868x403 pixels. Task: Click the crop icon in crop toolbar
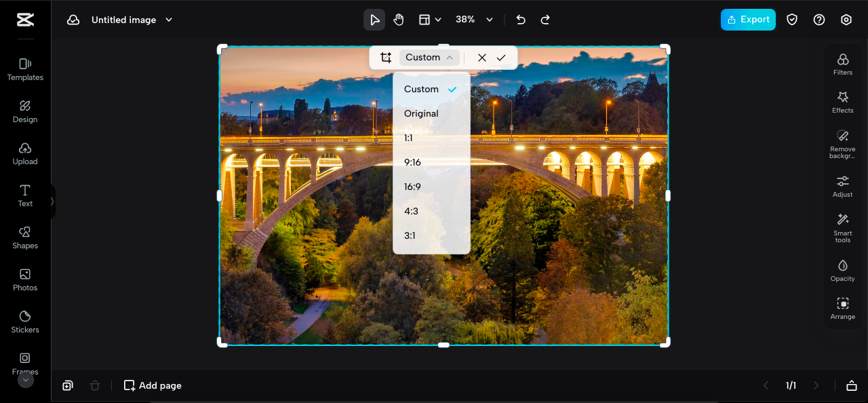[386, 58]
